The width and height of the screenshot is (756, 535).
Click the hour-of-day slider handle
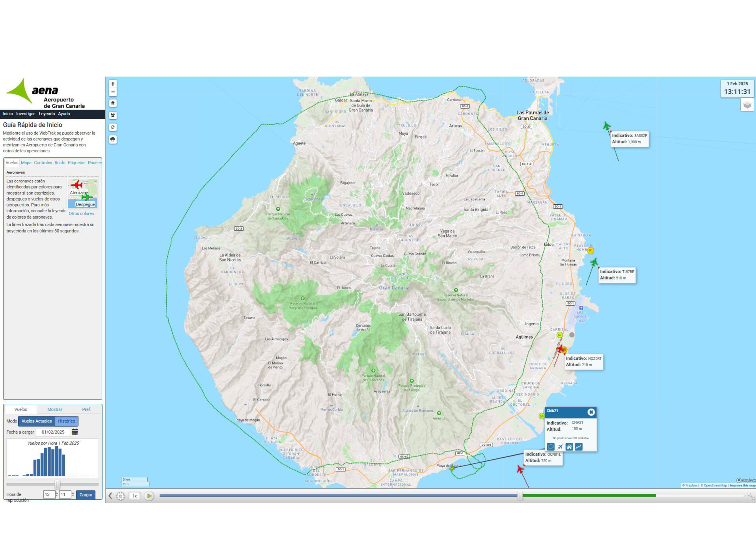coord(57,484)
